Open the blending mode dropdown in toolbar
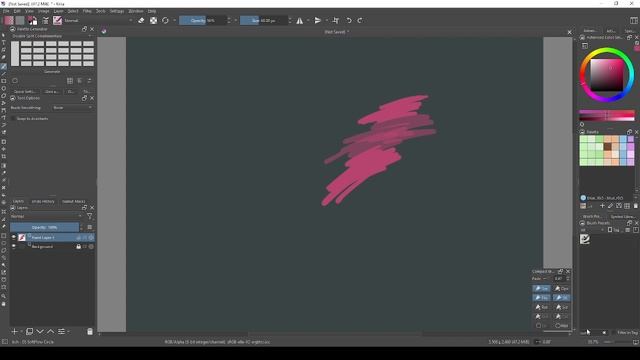This screenshot has height=360, width=640. 98,20
